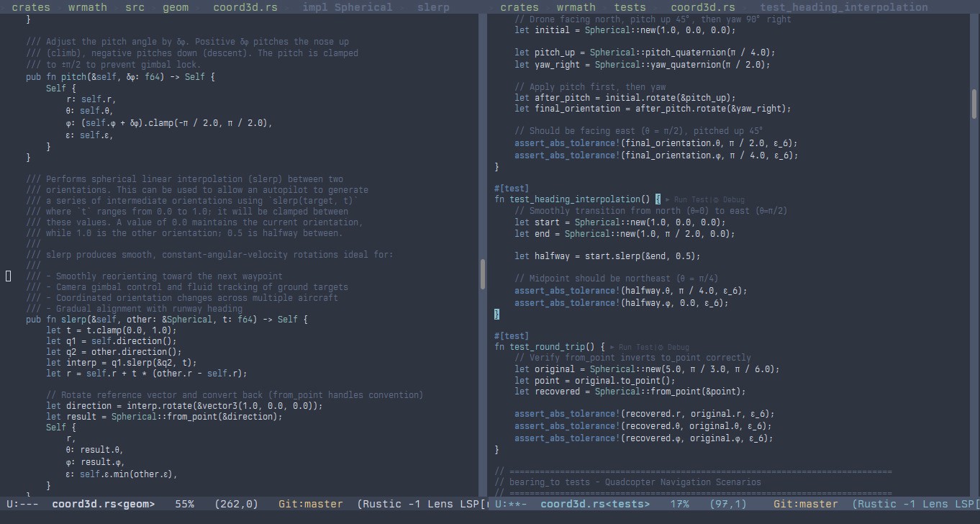Image resolution: width=980 pixels, height=524 pixels.
Task: Toggle the modified flag 'U:**-' in right mode line
Action: [x=510, y=505]
